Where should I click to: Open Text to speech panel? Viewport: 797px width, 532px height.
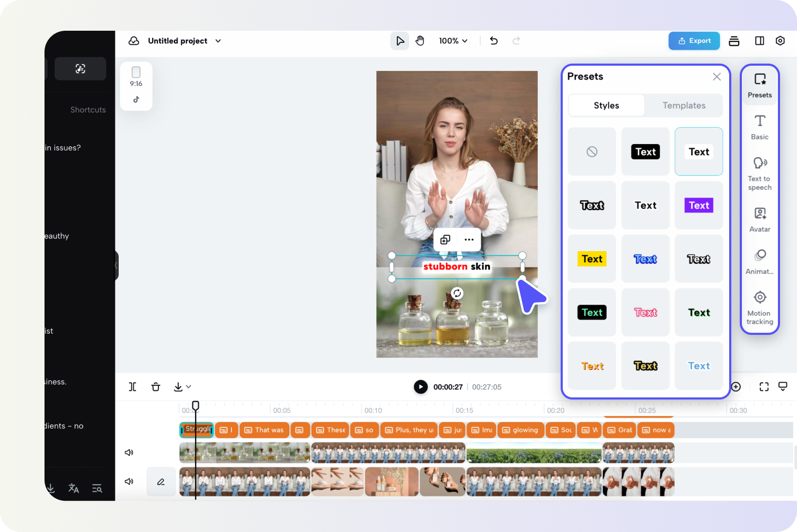pyautogui.click(x=760, y=173)
